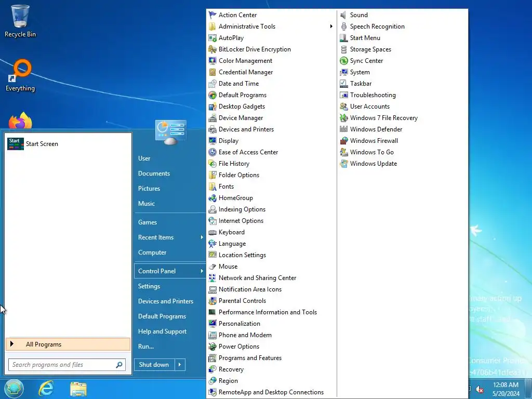Open Games in the Start menu
This screenshot has height=399, width=532.
click(x=147, y=222)
